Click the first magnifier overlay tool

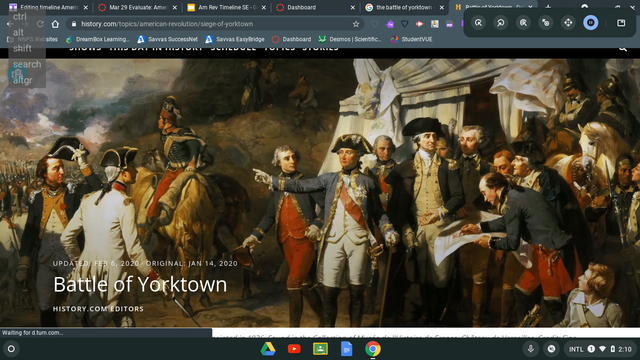[x=478, y=23]
